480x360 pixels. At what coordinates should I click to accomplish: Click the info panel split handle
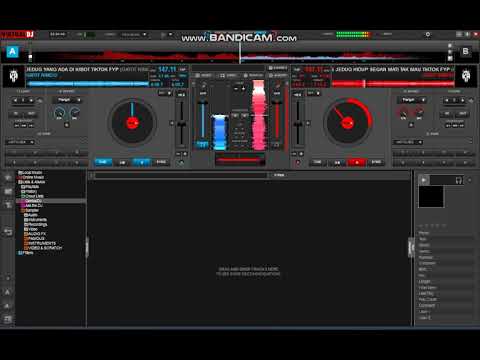point(411,247)
